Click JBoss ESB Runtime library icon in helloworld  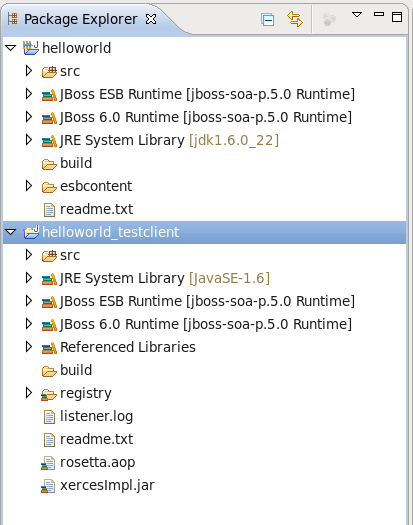49,95
